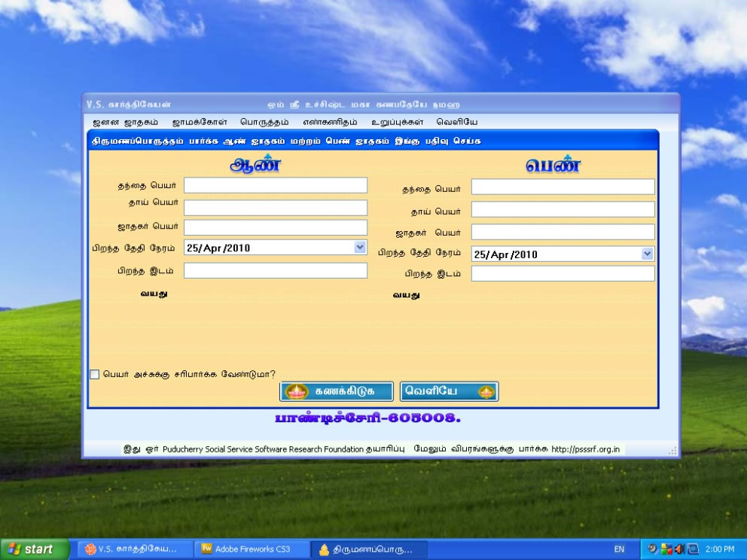This screenshot has height=560, width=747.
Task: Click the network monitor tray icon
Action: [693, 549]
